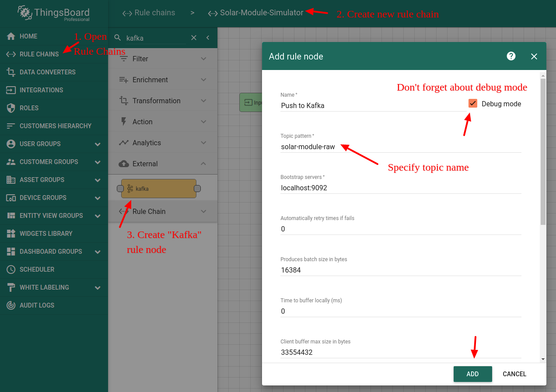Expand the Asset Groups menu chevron
The image size is (556, 392).
click(x=98, y=180)
